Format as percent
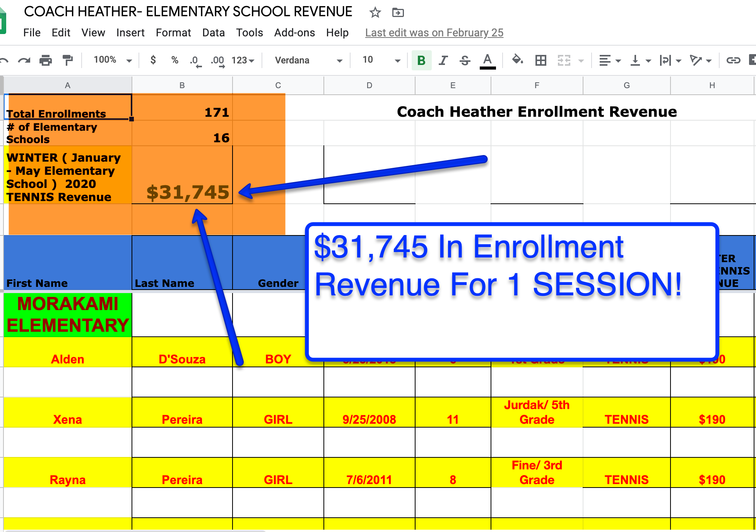This screenshot has width=756, height=532. click(x=175, y=60)
